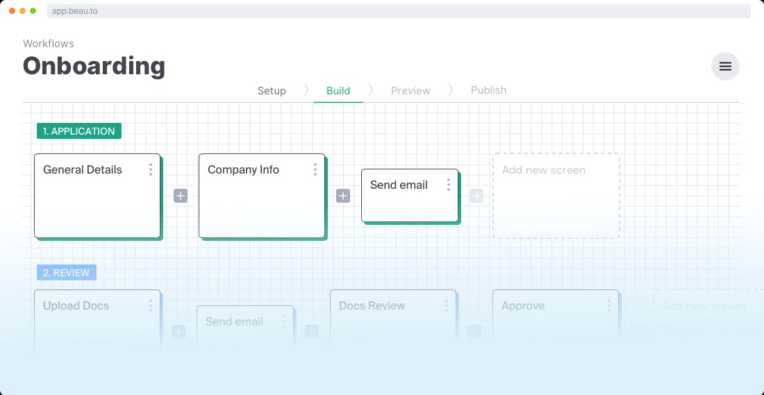
Task: Open Company Info card kebab menu
Action: (315, 169)
